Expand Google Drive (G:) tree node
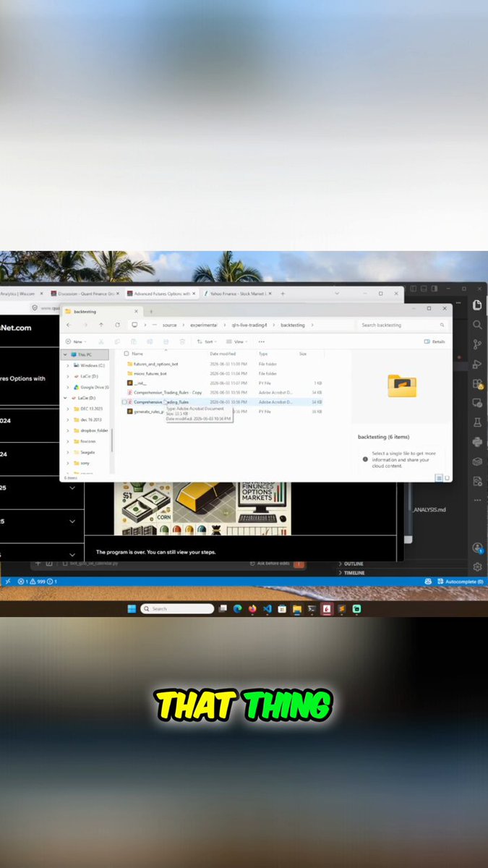The image size is (488, 868). point(68,387)
